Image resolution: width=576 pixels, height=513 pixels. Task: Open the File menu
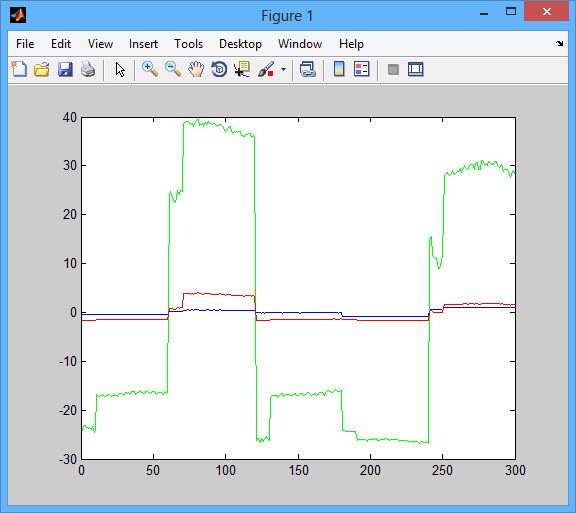pyautogui.click(x=25, y=44)
